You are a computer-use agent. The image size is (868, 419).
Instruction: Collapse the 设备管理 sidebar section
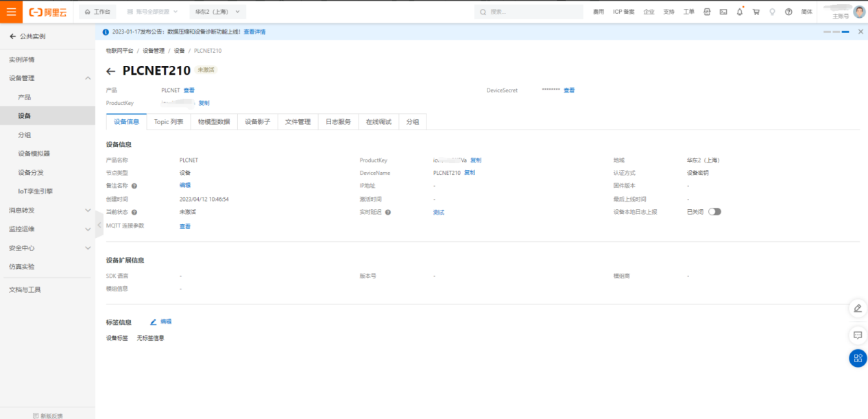tap(88, 78)
